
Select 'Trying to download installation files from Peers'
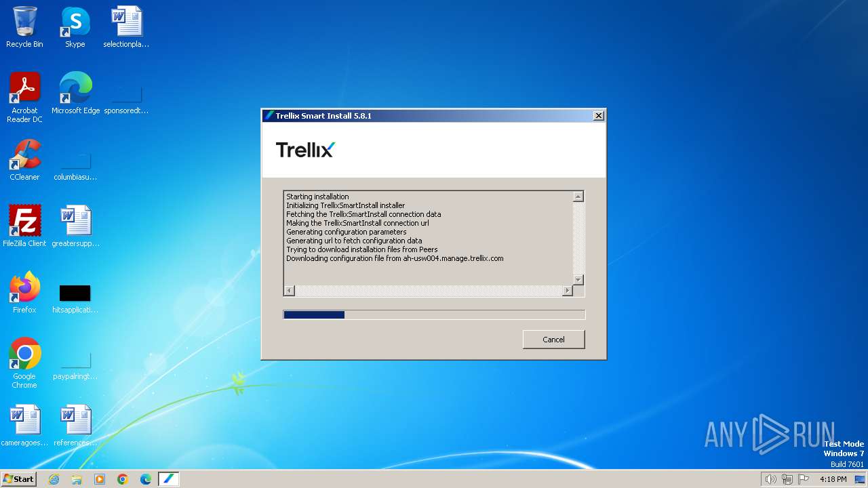pos(362,249)
